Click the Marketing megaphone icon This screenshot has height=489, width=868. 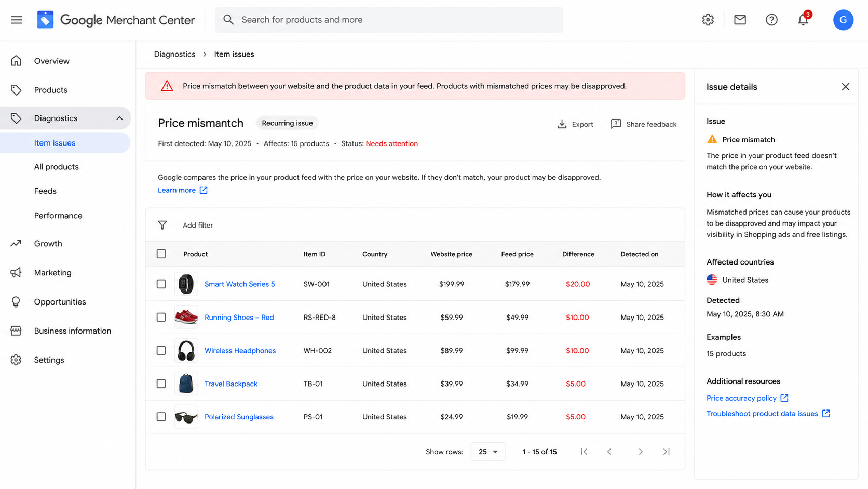16,272
